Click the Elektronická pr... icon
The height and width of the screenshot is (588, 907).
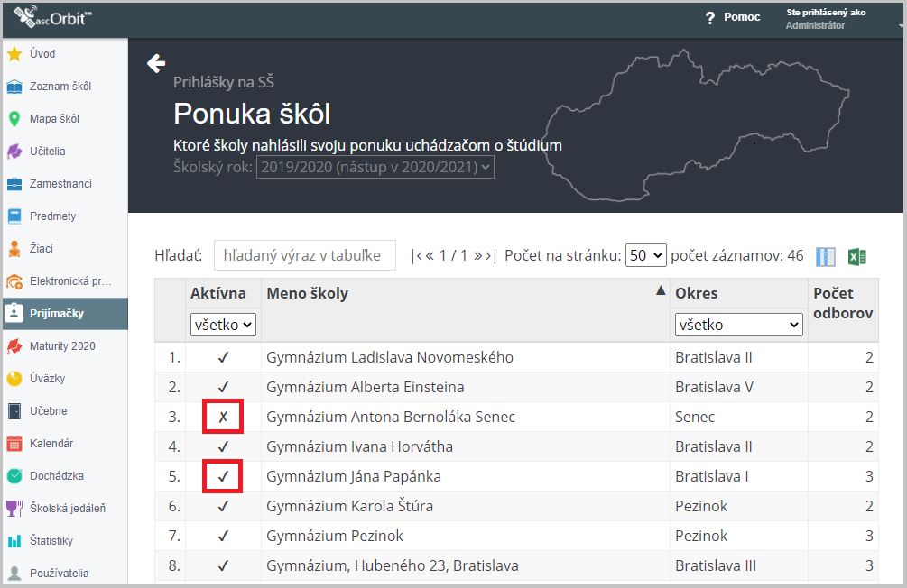[x=14, y=281]
